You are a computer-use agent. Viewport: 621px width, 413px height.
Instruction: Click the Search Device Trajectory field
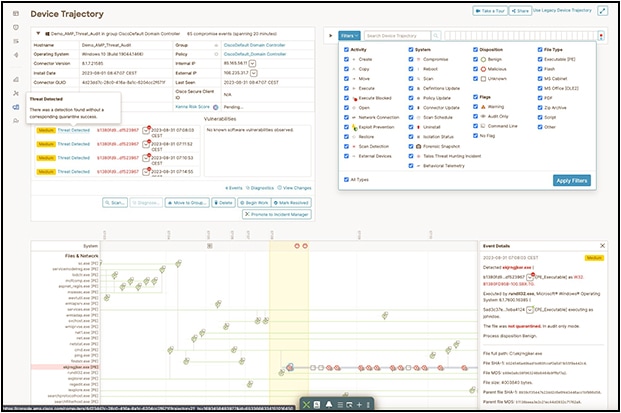pos(397,36)
